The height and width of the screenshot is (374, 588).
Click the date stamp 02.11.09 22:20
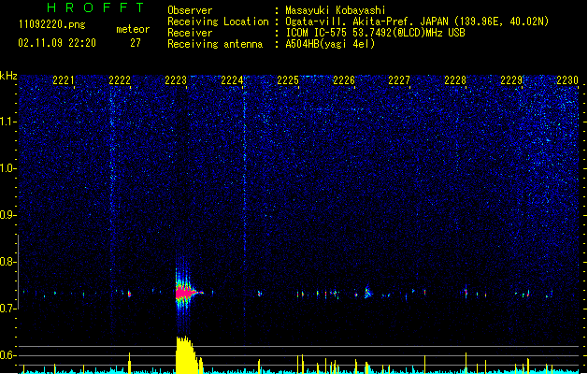57,43
